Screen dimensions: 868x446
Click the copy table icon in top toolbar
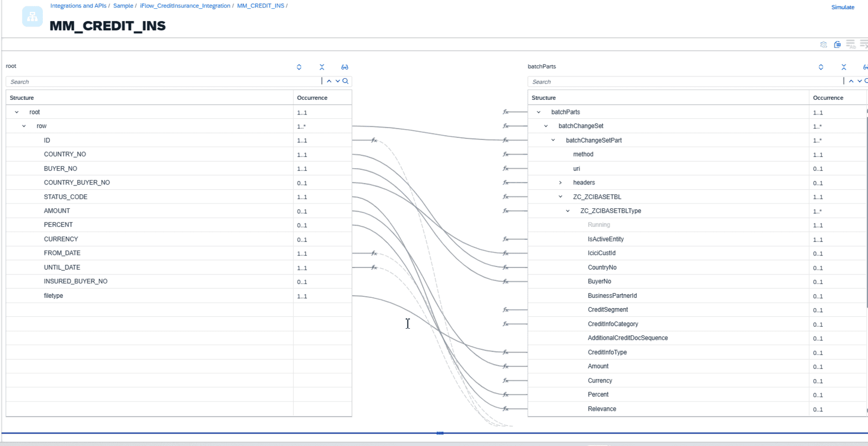click(837, 44)
